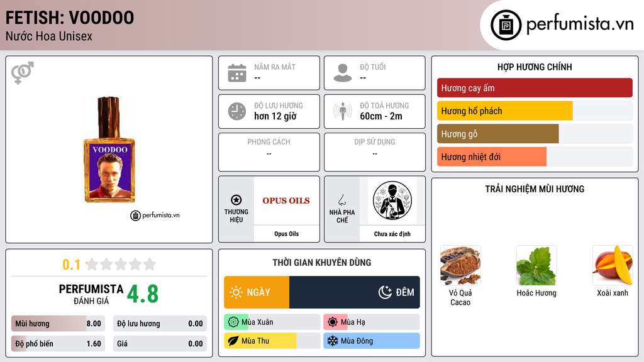Select the Hoắc Hương note image
644x362 pixels.
pos(536,265)
